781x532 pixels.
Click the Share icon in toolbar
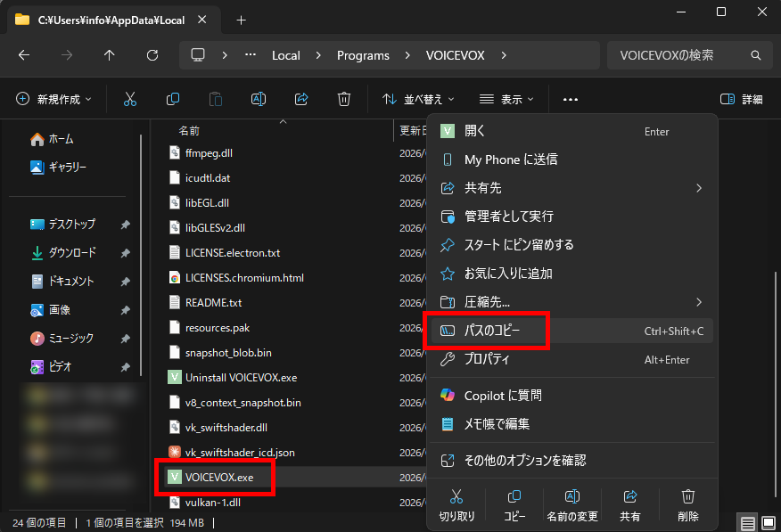click(x=301, y=99)
